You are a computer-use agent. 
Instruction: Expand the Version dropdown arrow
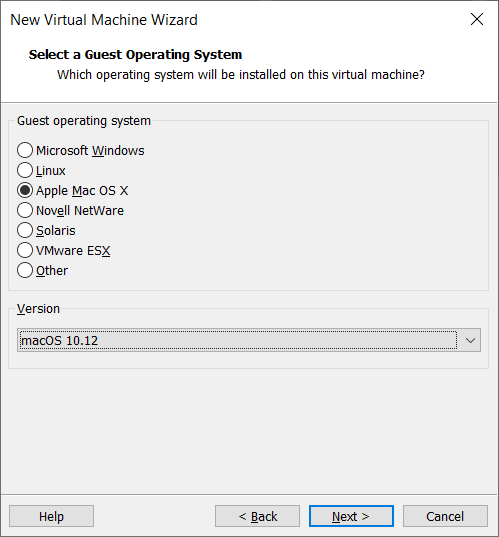click(x=470, y=340)
